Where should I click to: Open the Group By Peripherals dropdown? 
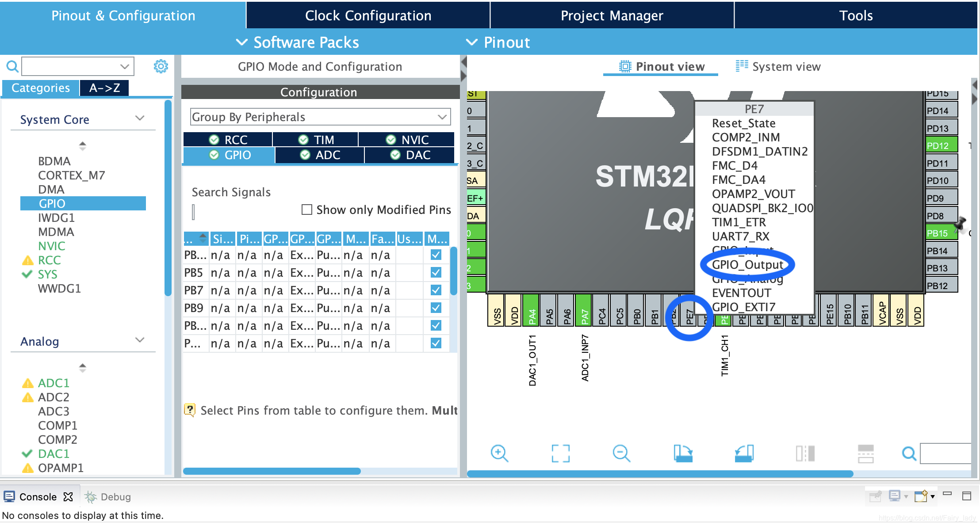point(320,117)
